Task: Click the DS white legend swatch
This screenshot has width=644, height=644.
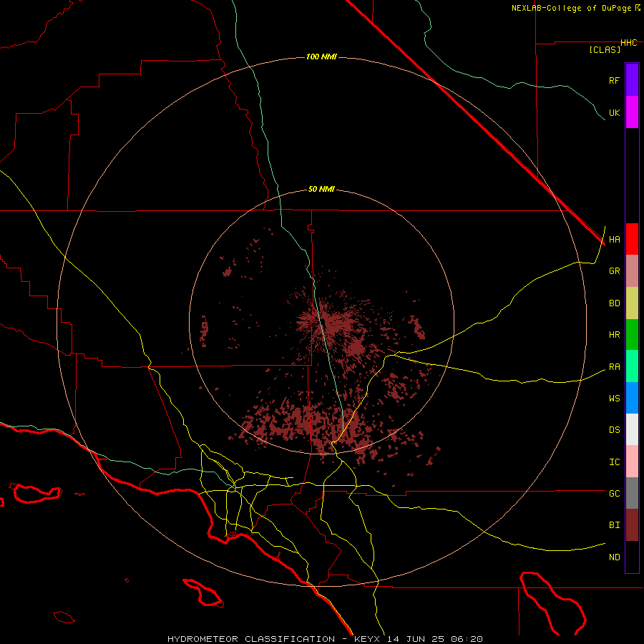Action: pos(632,429)
